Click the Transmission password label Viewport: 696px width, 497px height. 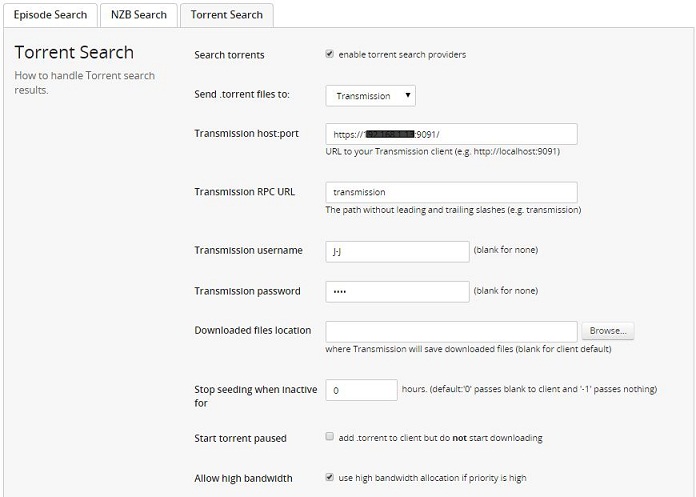coord(247,291)
